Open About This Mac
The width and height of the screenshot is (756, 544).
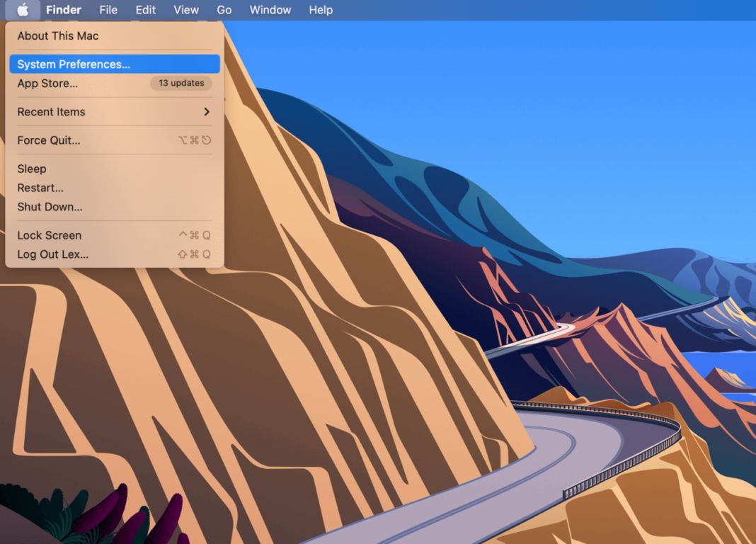(57, 35)
